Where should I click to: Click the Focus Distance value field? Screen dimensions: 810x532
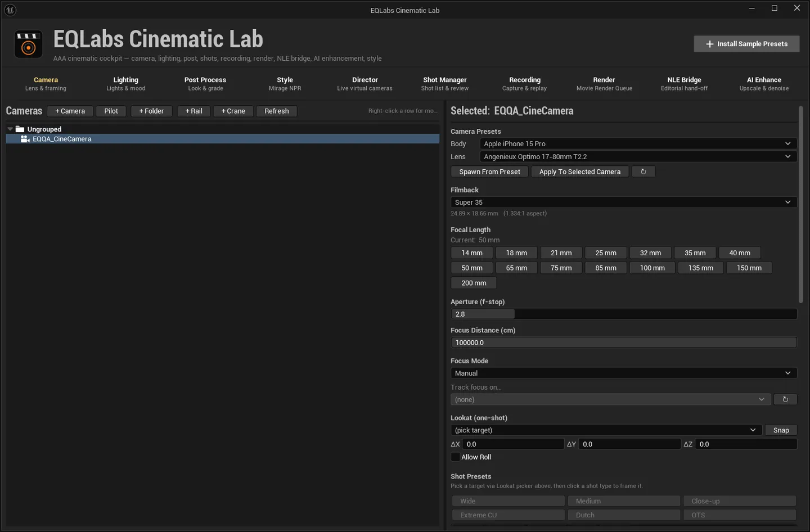624,342
